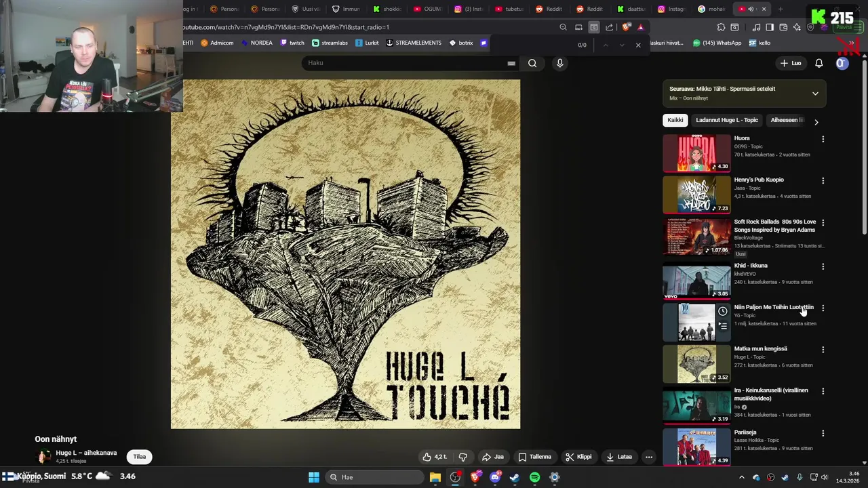The height and width of the screenshot is (488, 868).
Task: Open options menu for Khid - Ikkuna
Action: (823, 266)
